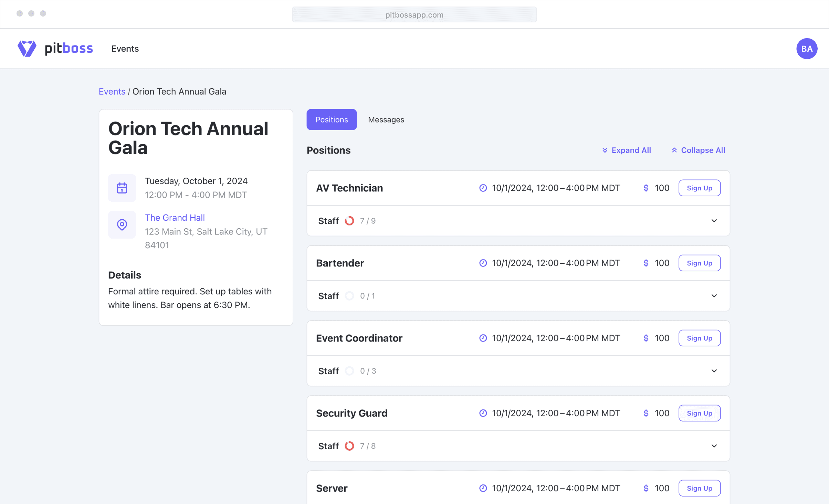Open Events in the top navigation
829x504 pixels.
125,49
